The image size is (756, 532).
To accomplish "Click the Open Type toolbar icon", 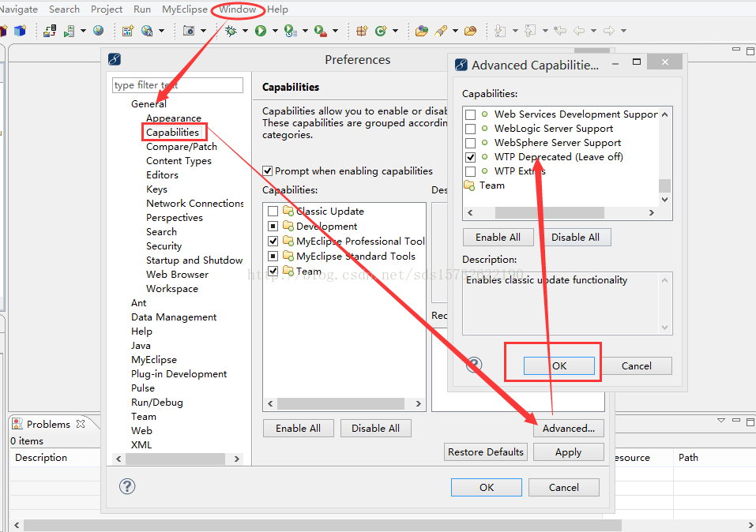I will 422,31.
